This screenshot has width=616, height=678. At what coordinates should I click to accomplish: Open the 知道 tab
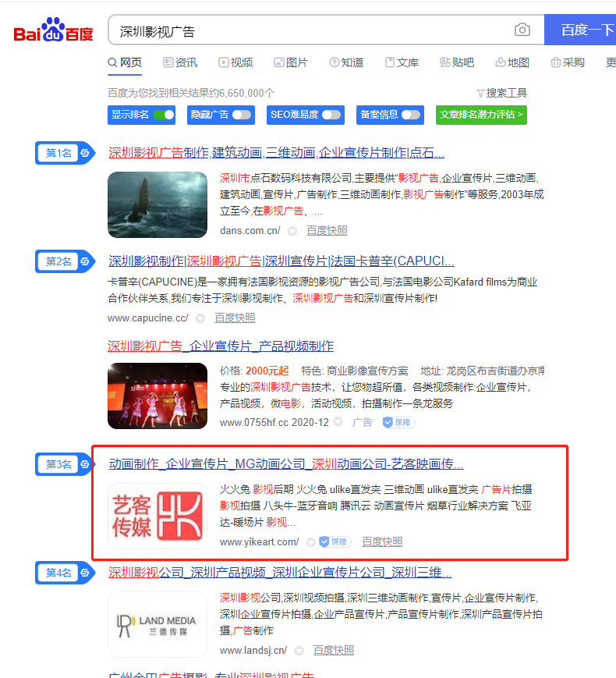[x=346, y=62]
